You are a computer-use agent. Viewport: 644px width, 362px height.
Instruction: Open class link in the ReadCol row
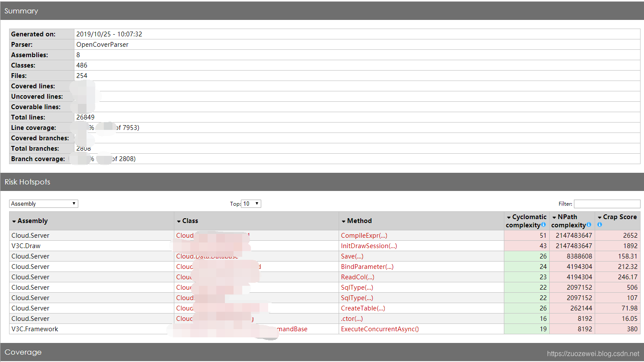(x=184, y=277)
